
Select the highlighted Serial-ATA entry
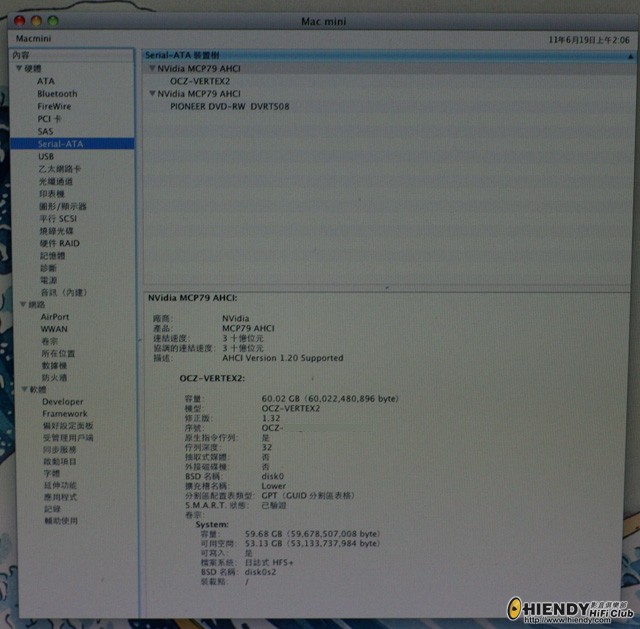point(72,144)
